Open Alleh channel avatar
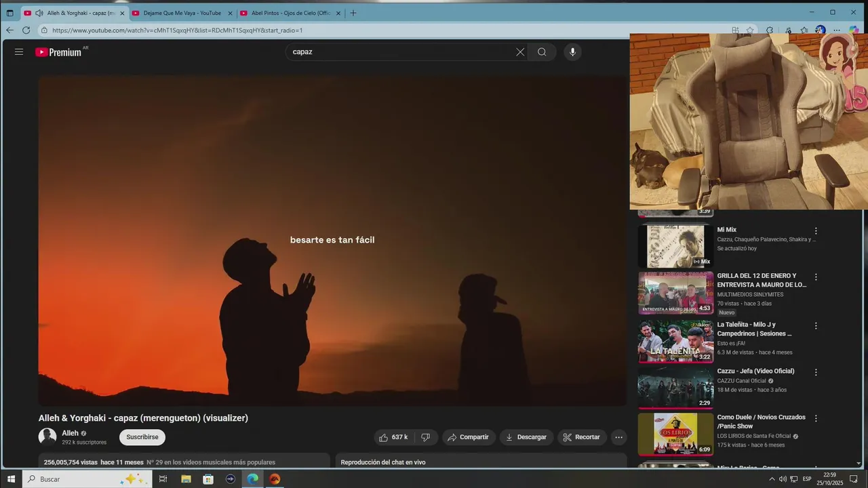 click(47, 437)
